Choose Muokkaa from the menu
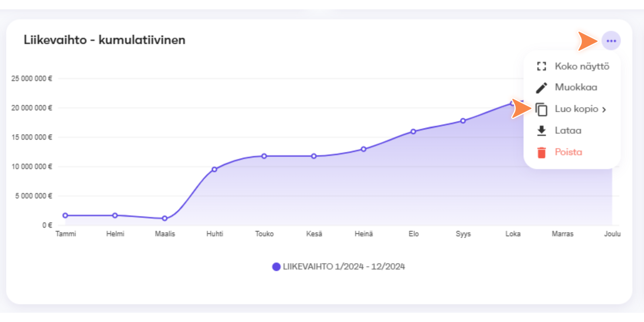Image resolution: width=644 pixels, height=322 pixels. 573,88
